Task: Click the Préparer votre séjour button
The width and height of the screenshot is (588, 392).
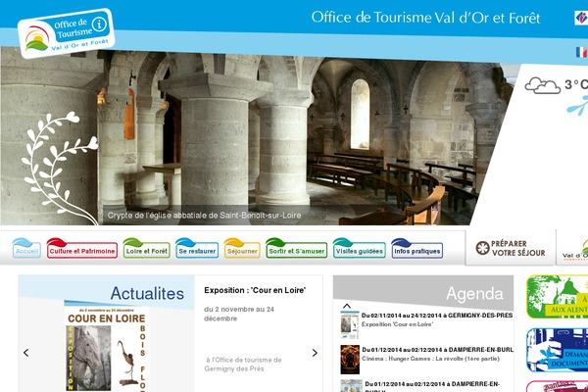Action: [510, 248]
